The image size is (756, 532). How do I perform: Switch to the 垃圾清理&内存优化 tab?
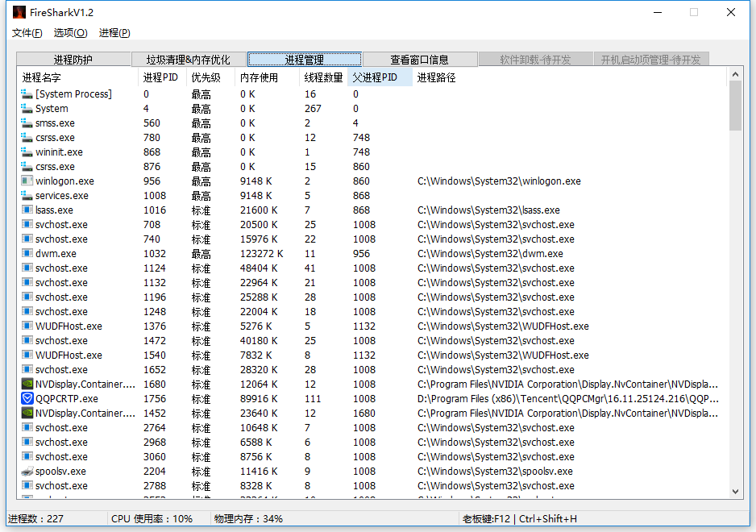point(189,60)
